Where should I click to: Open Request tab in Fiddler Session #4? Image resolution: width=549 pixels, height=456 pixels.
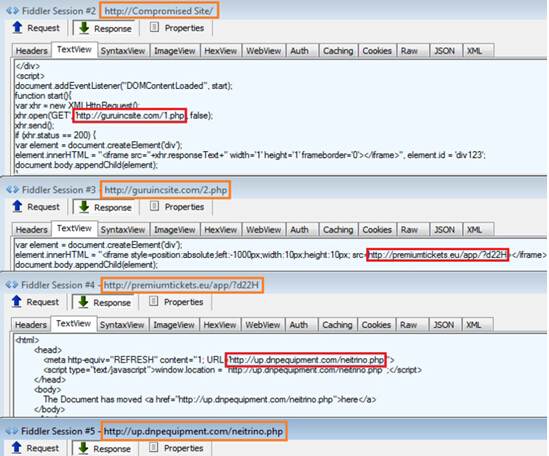click(35, 302)
